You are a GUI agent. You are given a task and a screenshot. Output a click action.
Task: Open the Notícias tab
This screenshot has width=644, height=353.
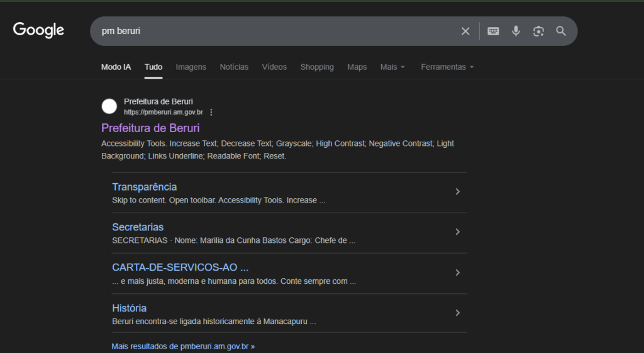pyautogui.click(x=234, y=67)
